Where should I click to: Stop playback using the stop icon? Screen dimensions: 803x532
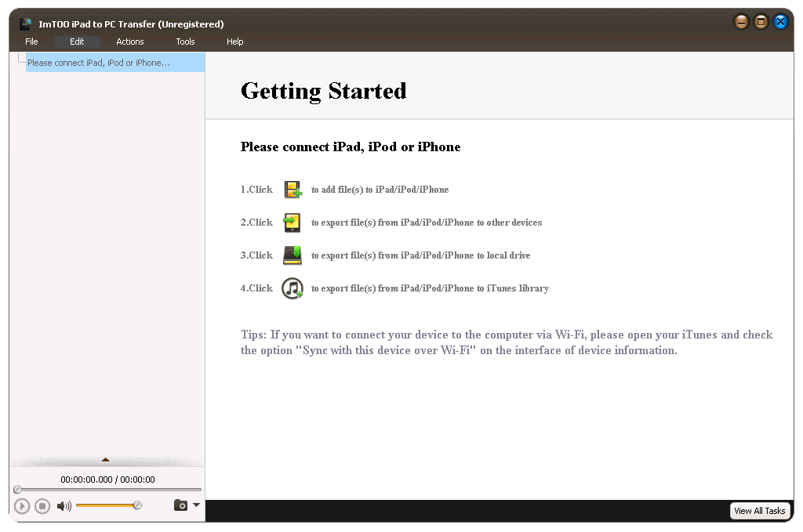pos(42,505)
